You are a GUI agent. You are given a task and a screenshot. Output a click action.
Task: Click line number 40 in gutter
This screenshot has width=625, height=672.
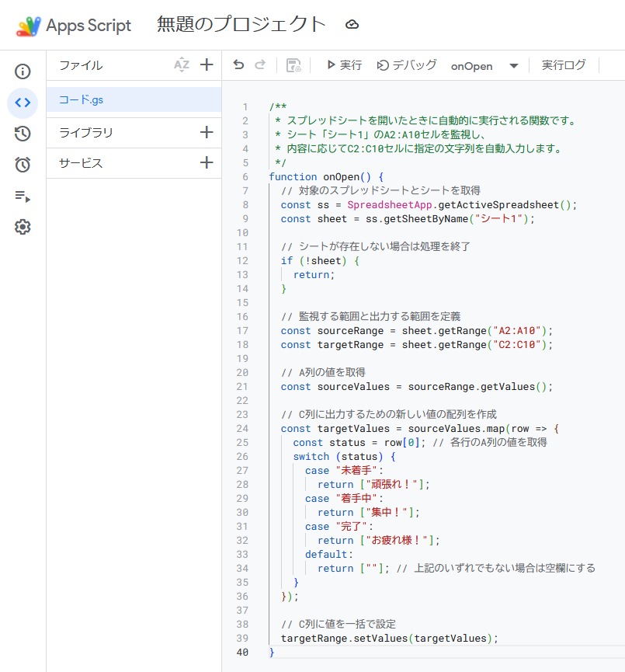tap(242, 653)
